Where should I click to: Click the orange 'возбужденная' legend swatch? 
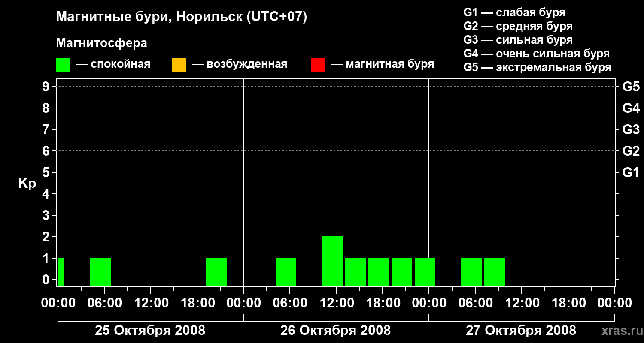pos(179,65)
